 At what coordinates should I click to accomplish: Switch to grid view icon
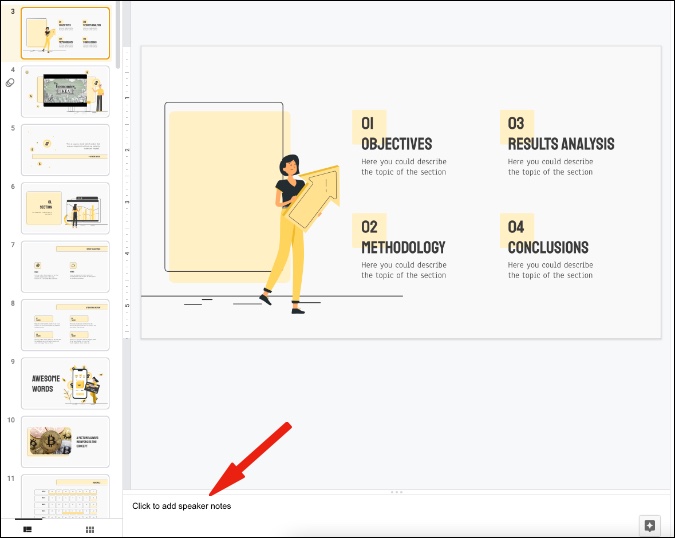tap(90, 529)
